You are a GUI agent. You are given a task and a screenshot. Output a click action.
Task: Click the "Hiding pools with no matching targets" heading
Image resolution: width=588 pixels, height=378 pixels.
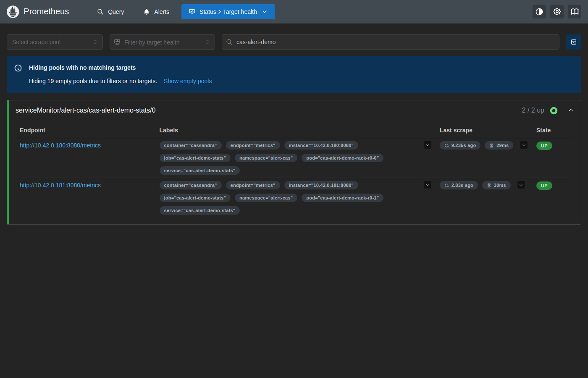tap(82, 68)
